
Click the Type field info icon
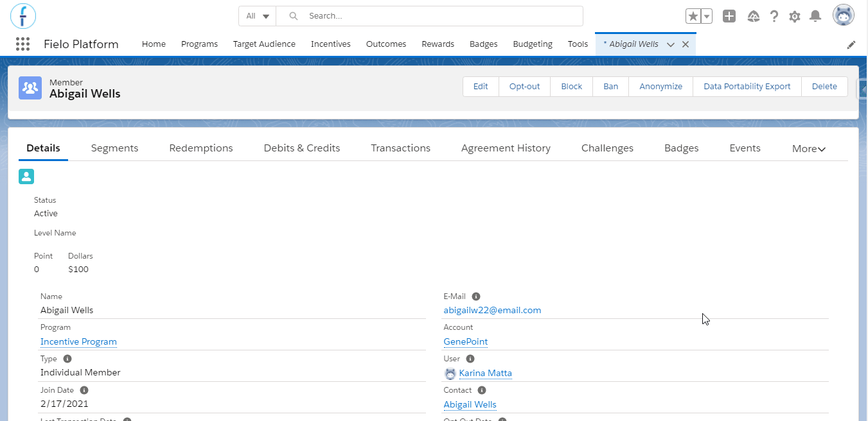[67, 359]
